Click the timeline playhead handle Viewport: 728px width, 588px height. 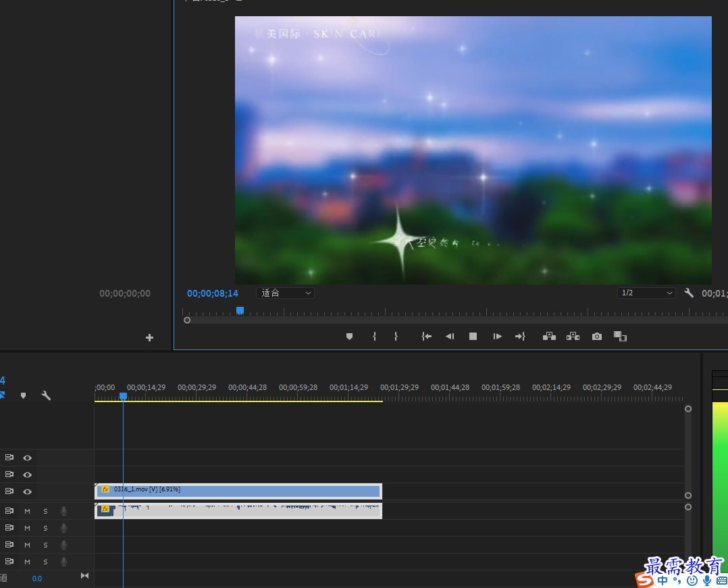[123, 396]
